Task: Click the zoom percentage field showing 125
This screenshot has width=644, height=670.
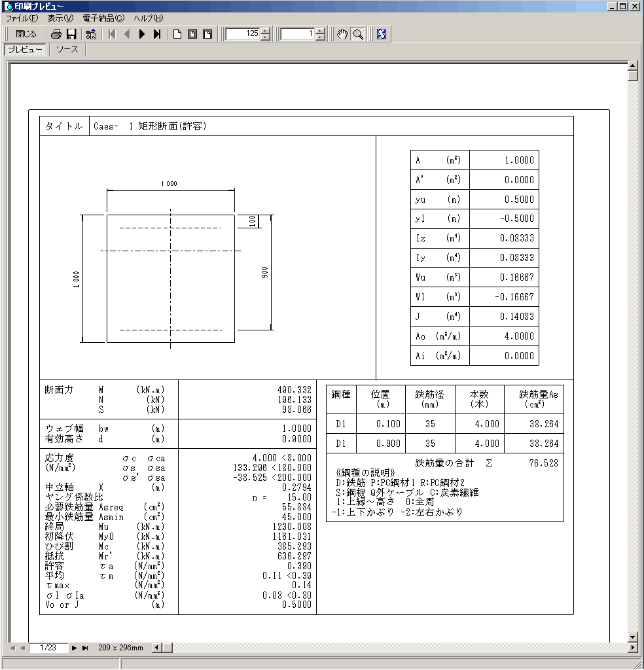Action: tap(243, 34)
